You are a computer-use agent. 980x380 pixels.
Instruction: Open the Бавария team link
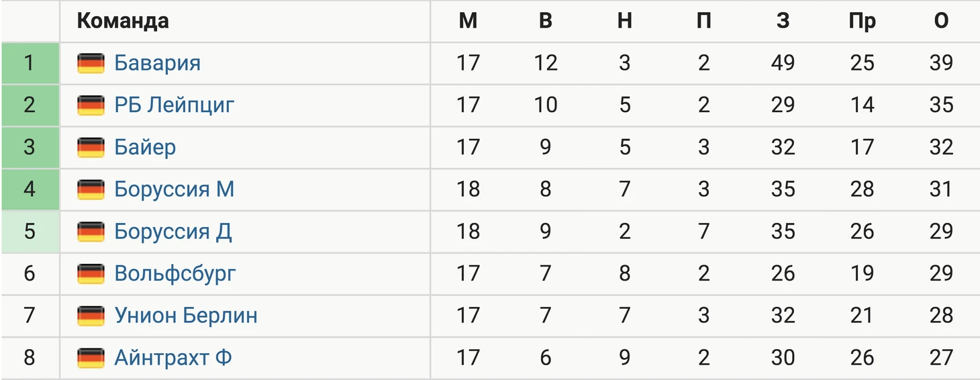point(157,63)
